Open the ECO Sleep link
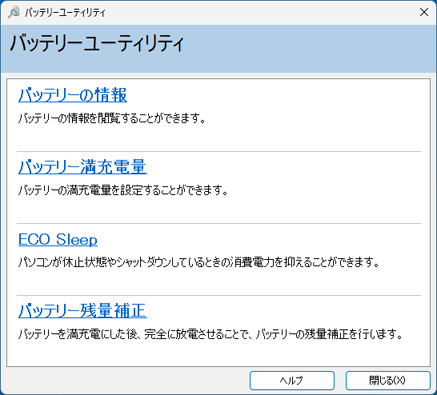This screenshot has width=437, height=395. pos(58,239)
